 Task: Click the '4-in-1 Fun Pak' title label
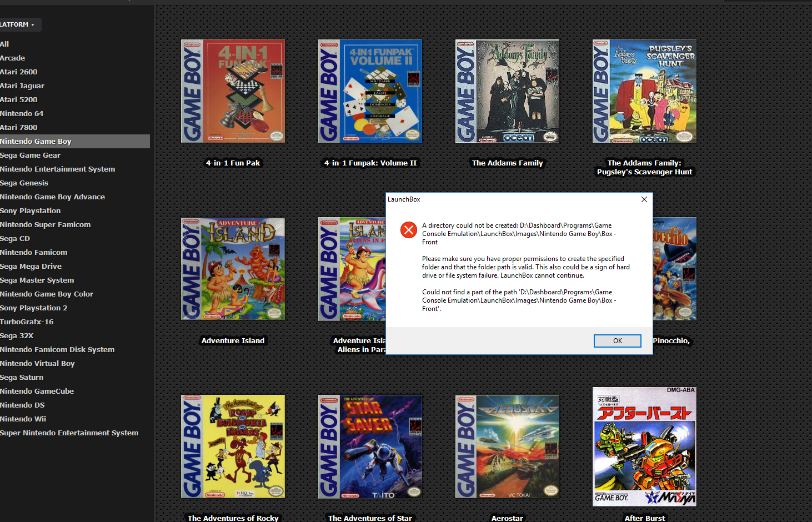tap(233, 163)
